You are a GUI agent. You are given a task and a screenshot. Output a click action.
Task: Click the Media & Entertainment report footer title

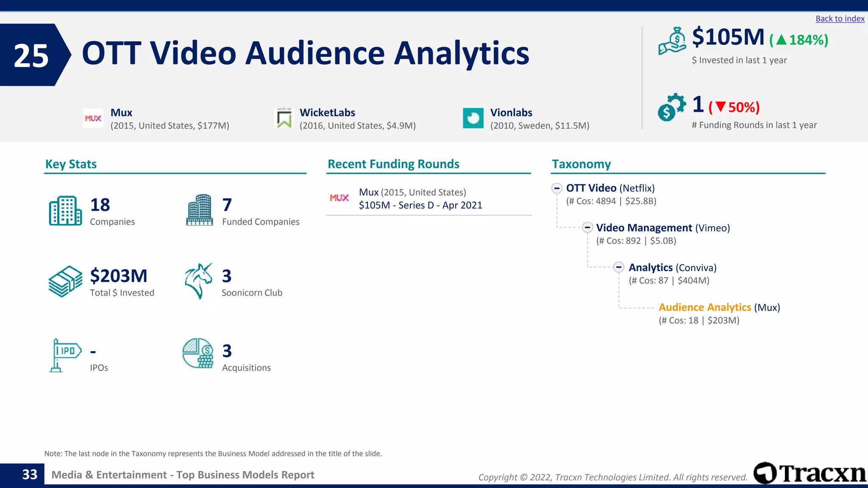point(183,475)
